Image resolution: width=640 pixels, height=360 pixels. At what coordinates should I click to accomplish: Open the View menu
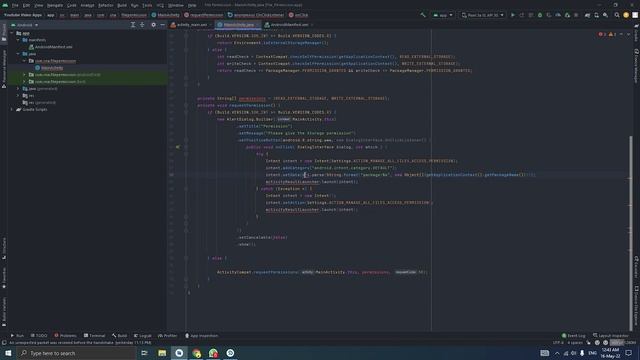[x=38, y=5]
